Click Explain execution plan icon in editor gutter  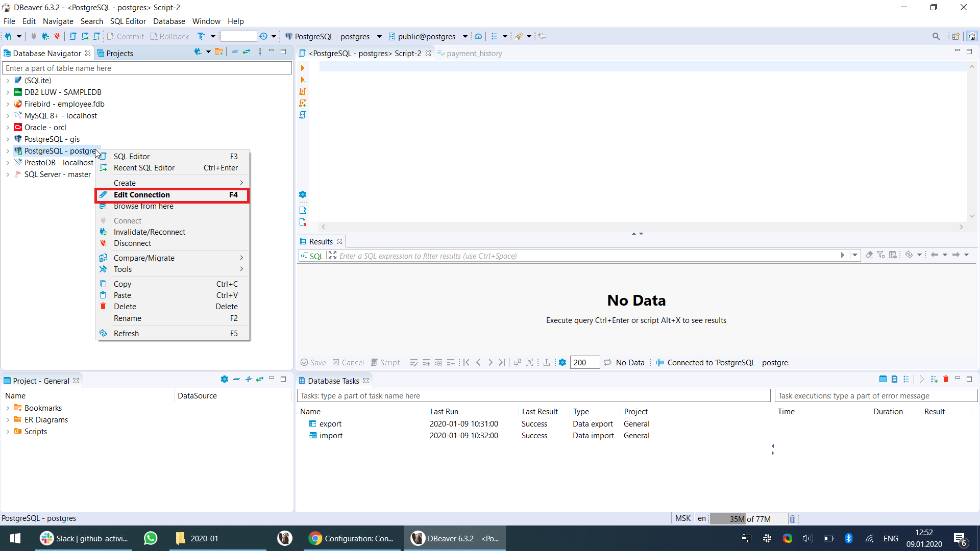tap(303, 115)
